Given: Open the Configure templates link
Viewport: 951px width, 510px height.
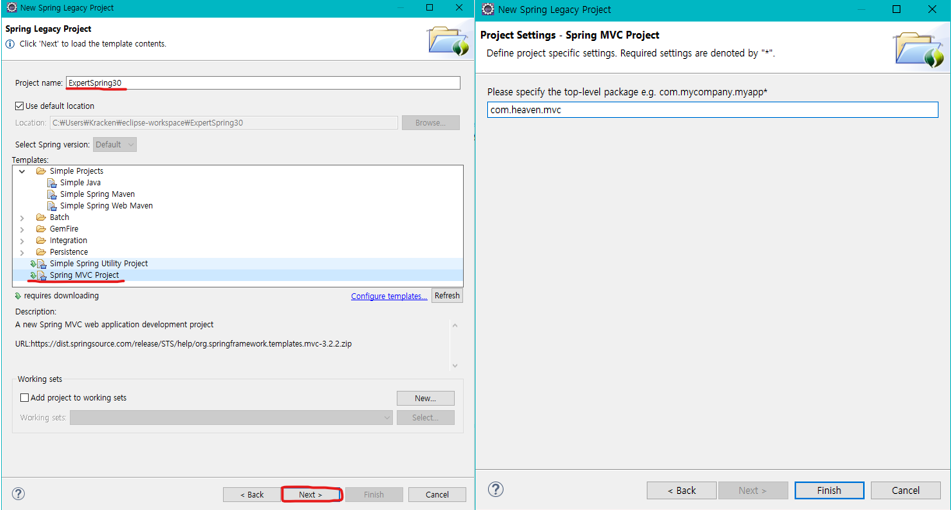Looking at the screenshot, I should point(389,296).
